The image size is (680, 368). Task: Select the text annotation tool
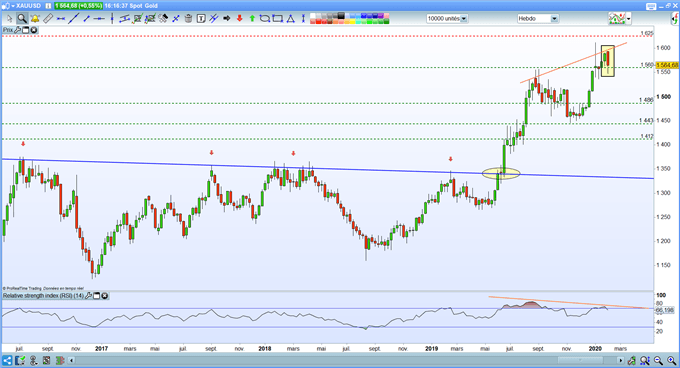(x=201, y=19)
